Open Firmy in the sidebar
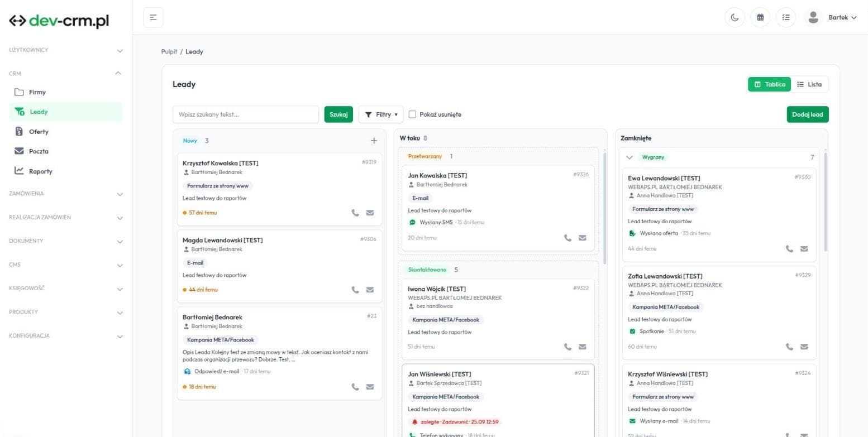 [x=66, y=92]
